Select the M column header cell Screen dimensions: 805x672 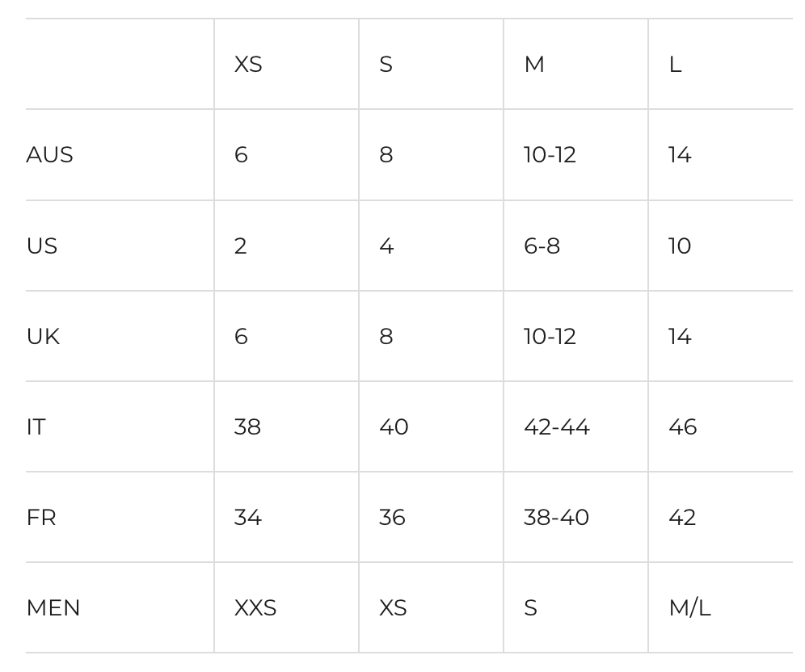point(534,65)
